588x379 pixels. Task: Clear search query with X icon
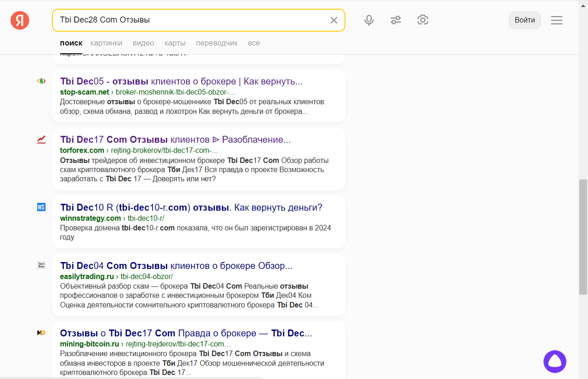[x=334, y=20]
